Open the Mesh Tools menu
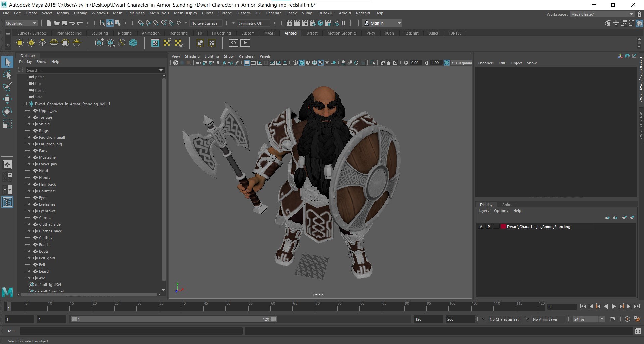Viewport: 644px width, 344px height. 159,13
